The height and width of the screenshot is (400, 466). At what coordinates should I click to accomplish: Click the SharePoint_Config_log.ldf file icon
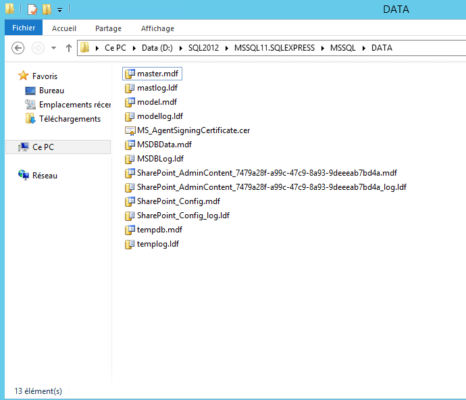(130, 216)
